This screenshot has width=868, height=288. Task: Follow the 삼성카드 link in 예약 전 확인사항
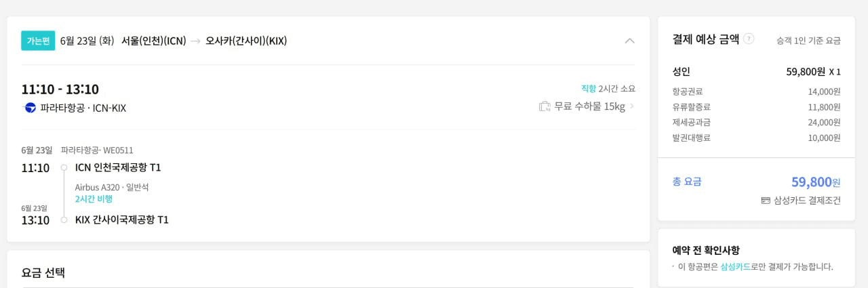(736, 267)
